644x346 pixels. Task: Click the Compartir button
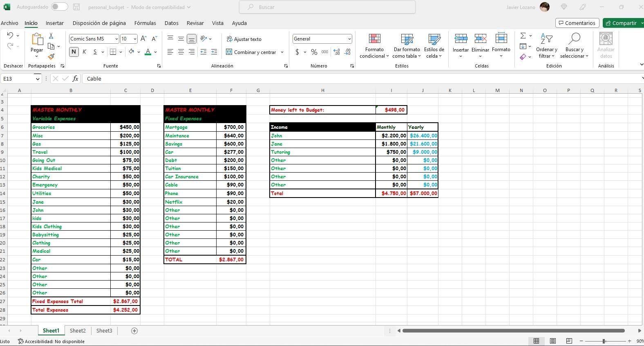click(x=623, y=23)
